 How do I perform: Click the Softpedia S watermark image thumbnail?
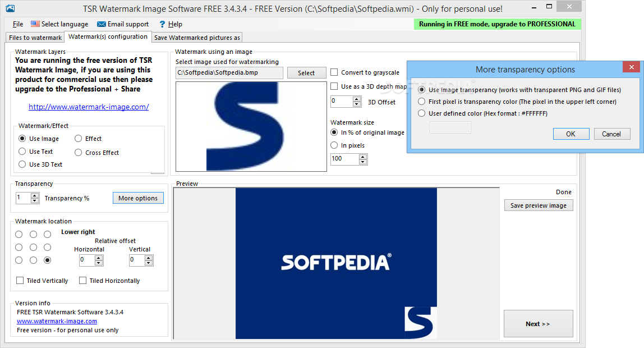[x=251, y=126]
